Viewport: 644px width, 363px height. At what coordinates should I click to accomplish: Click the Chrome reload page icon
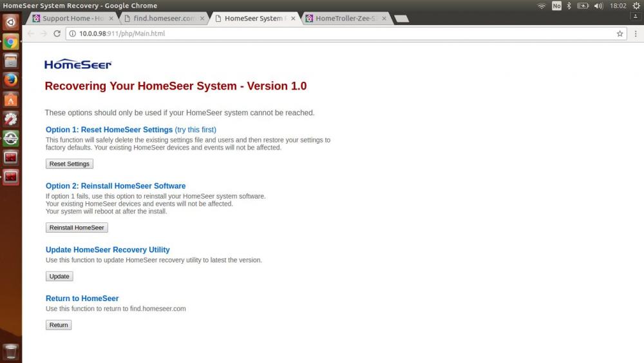tap(57, 34)
